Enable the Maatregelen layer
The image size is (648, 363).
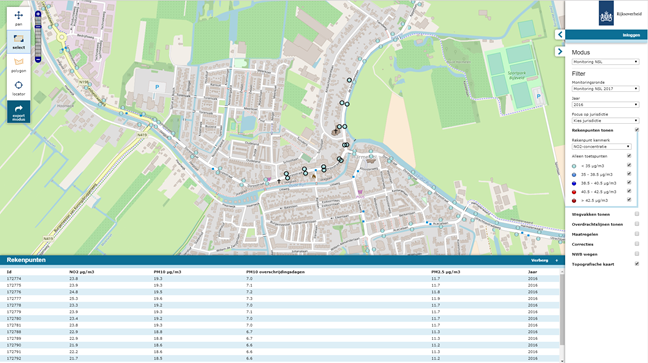[x=637, y=234]
